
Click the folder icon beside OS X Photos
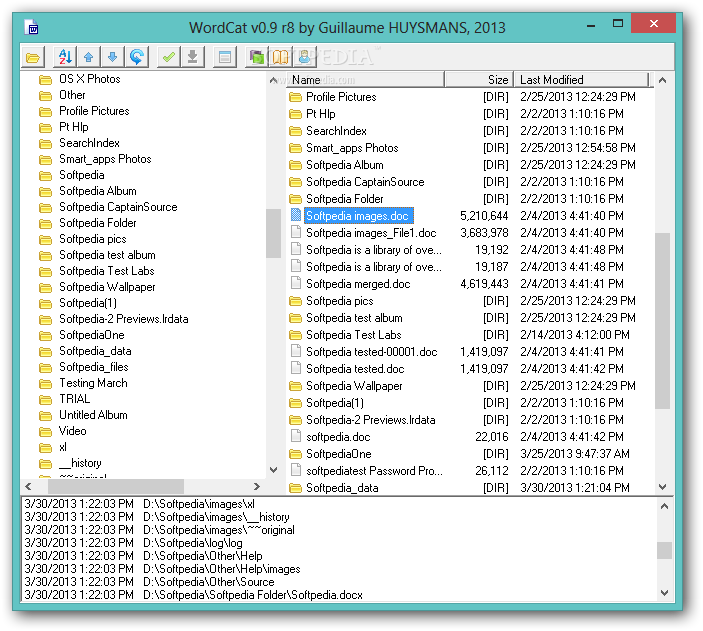45,80
